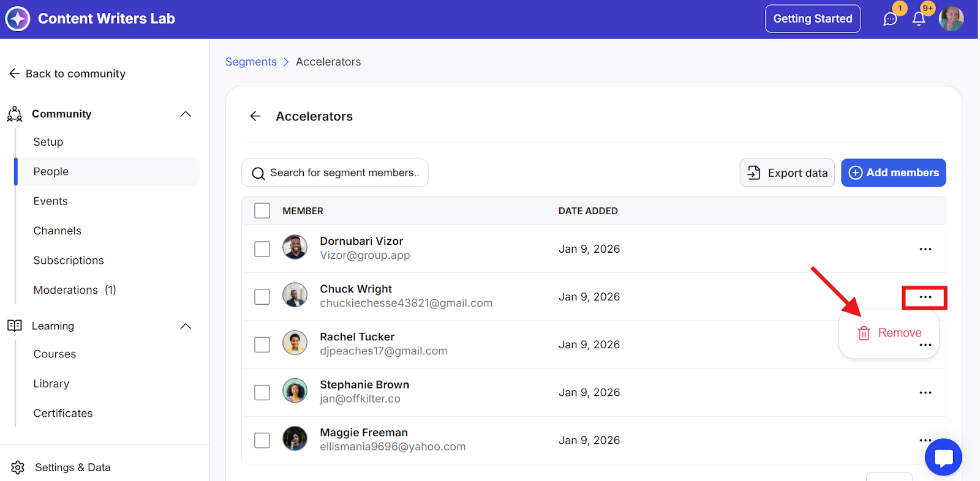Click the Getting Started button
Viewport: 980px width, 481px height.
pos(813,19)
